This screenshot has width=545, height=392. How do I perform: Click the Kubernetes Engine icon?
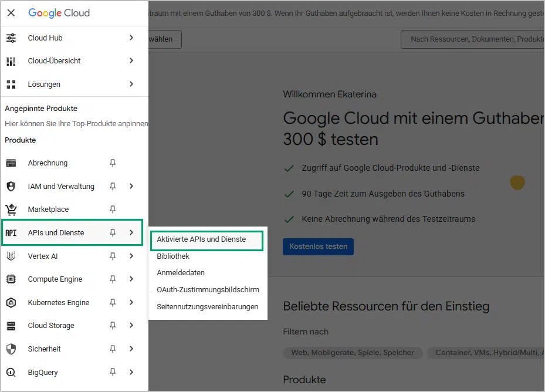11,303
